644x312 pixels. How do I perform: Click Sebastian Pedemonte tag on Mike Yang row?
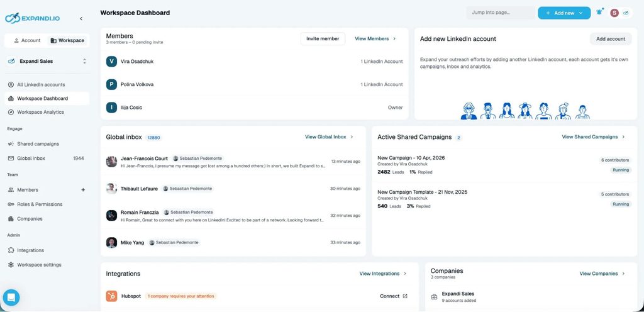(x=174, y=243)
